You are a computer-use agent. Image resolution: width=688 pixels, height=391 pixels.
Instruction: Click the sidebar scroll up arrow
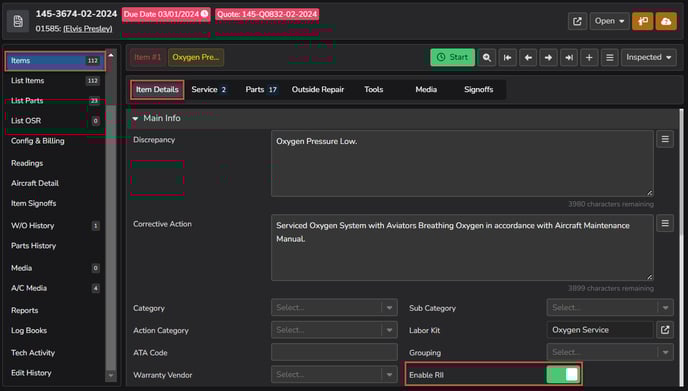pyautogui.click(x=111, y=55)
